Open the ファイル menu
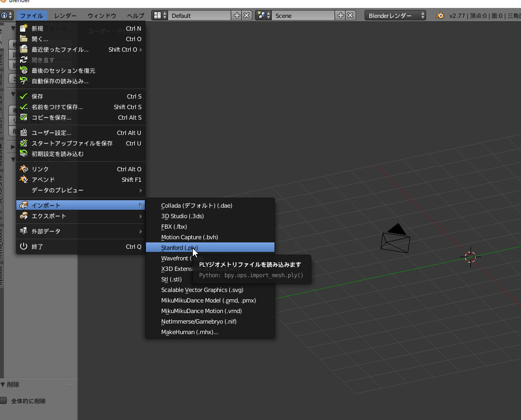 pyautogui.click(x=32, y=16)
